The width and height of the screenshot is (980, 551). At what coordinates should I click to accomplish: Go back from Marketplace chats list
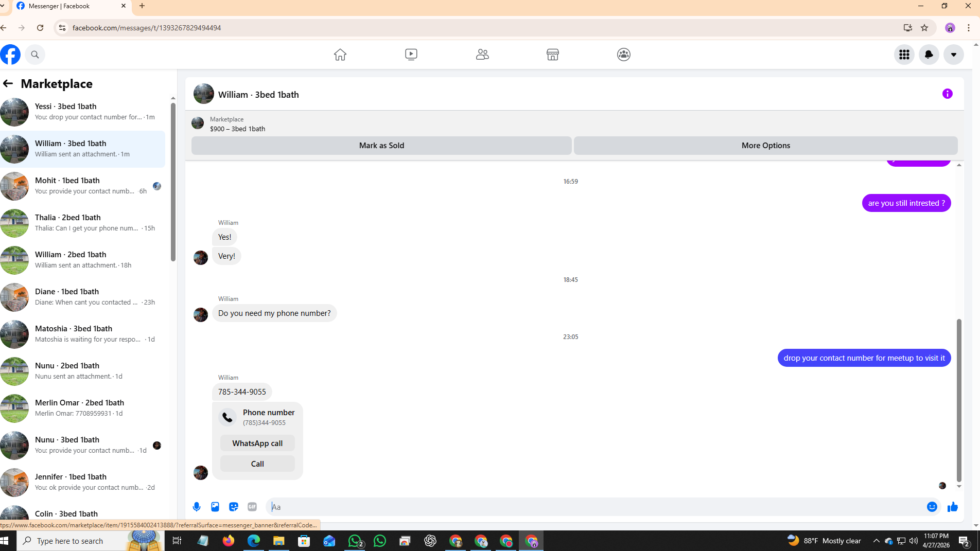(x=8, y=83)
